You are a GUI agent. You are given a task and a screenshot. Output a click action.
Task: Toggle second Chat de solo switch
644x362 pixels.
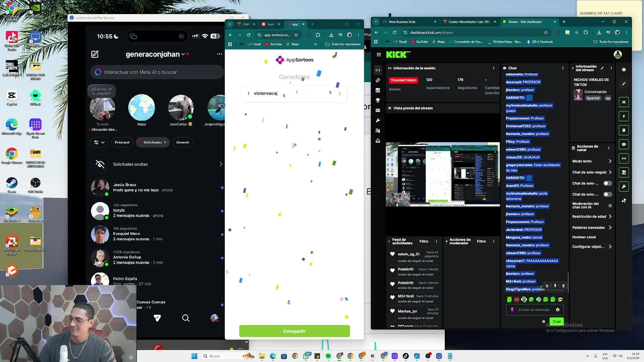(608, 194)
